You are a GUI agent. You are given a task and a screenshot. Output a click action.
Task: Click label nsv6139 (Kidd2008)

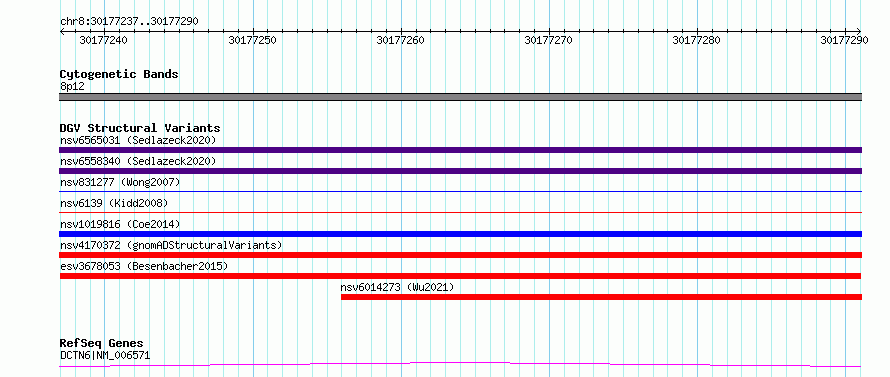(114, 203)
